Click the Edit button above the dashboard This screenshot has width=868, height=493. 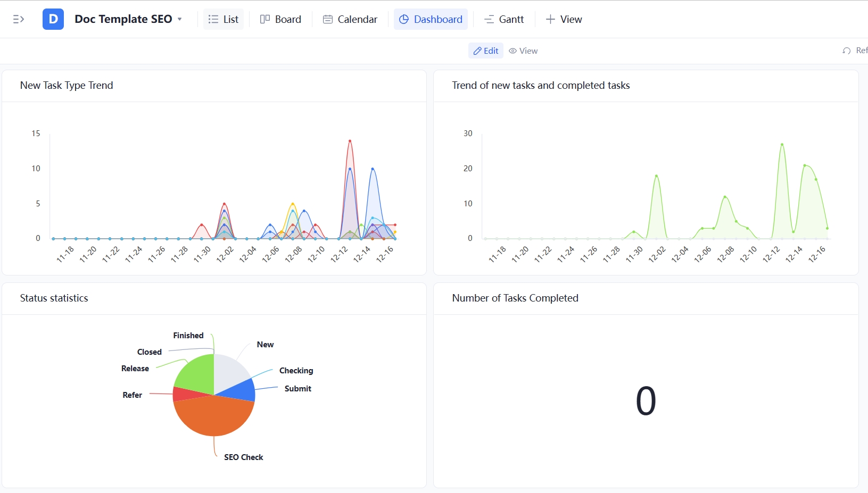tap(485, 51)
